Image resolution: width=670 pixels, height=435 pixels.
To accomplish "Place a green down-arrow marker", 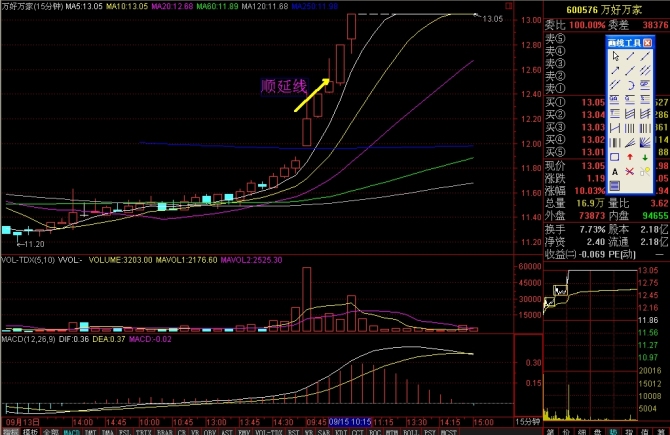I will (645, 157).
